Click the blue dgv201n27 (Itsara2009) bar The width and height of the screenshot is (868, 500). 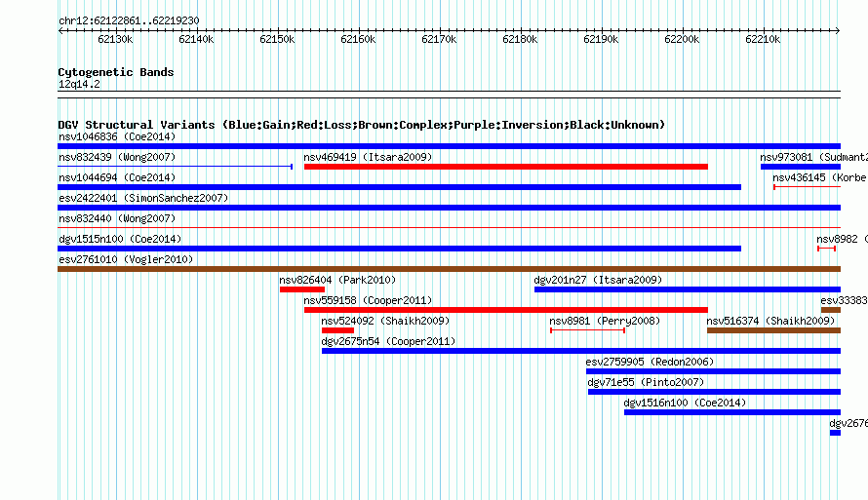point(688,289)
